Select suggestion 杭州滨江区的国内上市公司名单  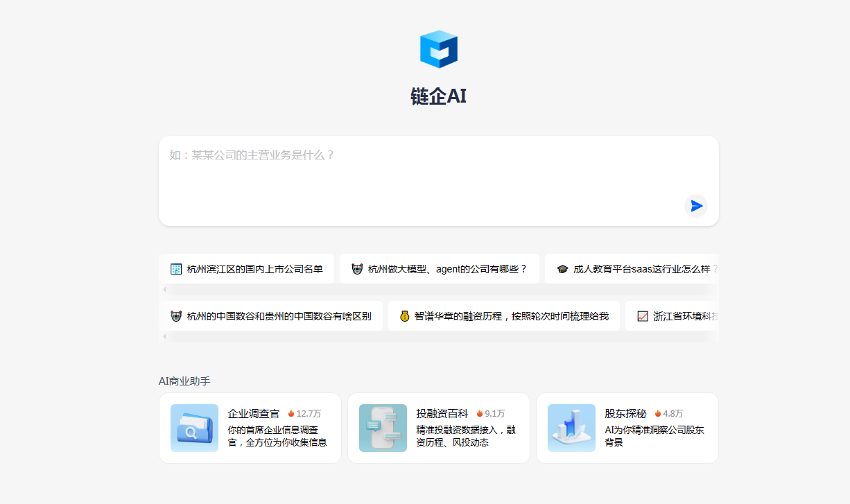pyautogui.click(x=247, y=269)
